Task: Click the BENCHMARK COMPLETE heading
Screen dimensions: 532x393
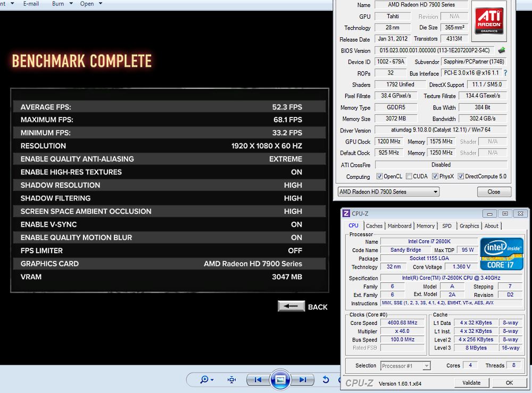Action: pyautogui.click(x=82, y=61)
